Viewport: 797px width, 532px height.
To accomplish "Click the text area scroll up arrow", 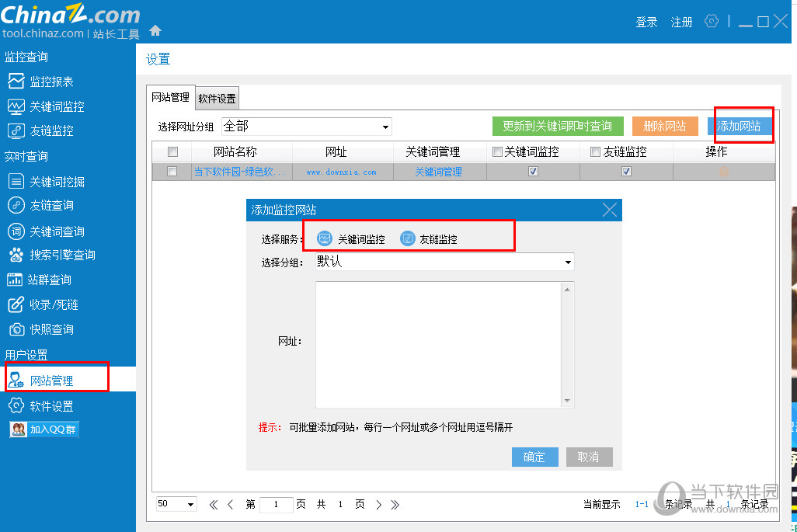I will point(567,290).
